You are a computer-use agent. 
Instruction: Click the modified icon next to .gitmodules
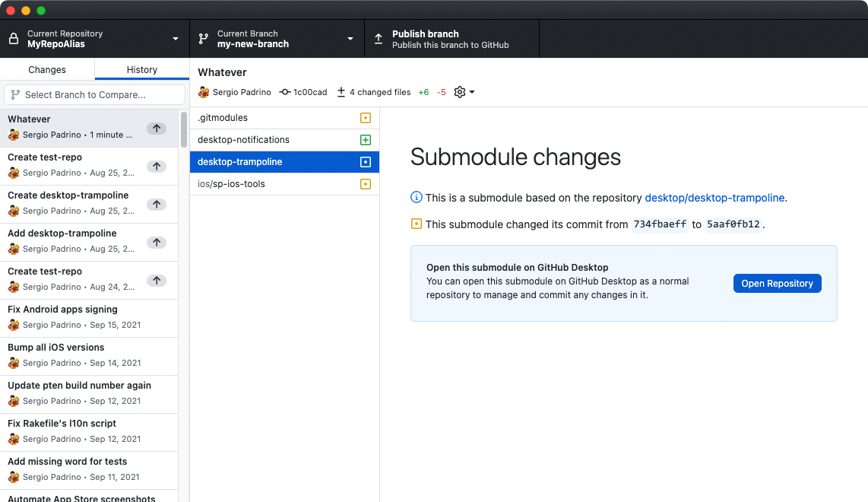[366, 118]
